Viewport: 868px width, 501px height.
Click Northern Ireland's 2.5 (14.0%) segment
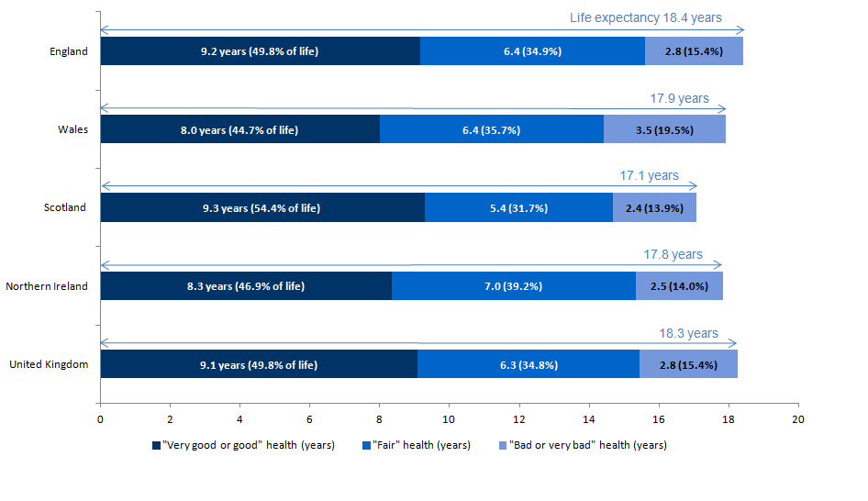tap(679, 286)
